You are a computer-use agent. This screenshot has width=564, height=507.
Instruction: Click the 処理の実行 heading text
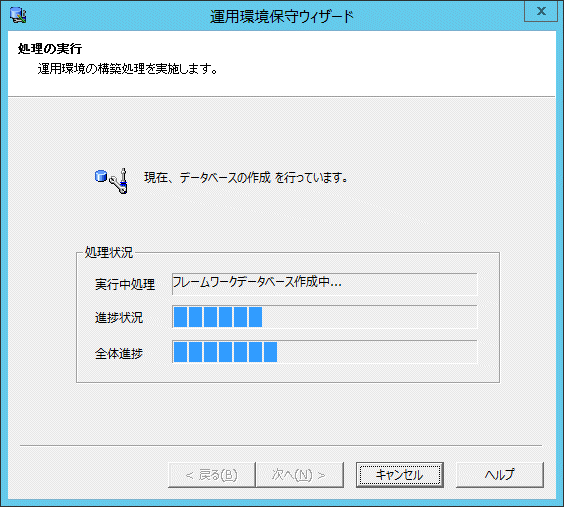[50, 49]
